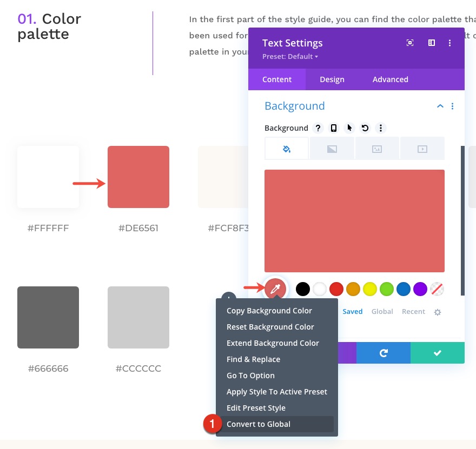Open Text Settings three-dot menu
This screenshot has height=449, width=476.
pos(449,43)
